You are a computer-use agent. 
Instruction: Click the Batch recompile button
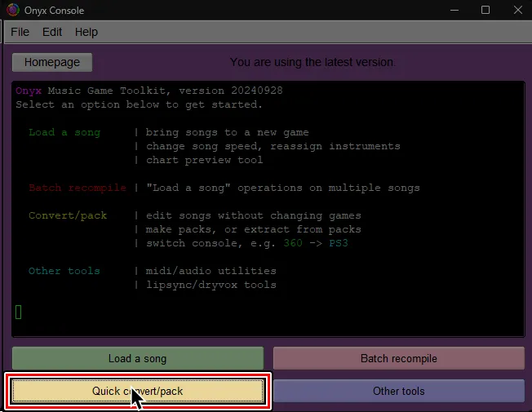click(x=399, y=358)
